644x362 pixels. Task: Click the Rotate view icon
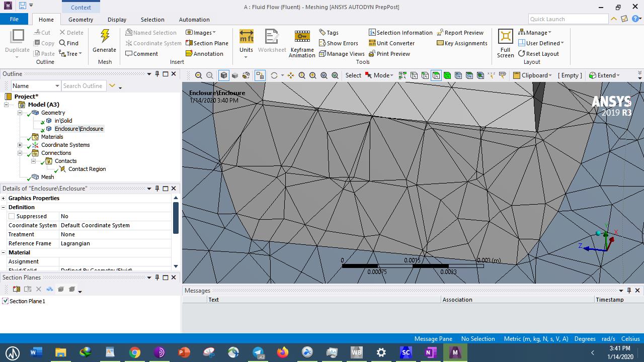click(x=274, y=75)
